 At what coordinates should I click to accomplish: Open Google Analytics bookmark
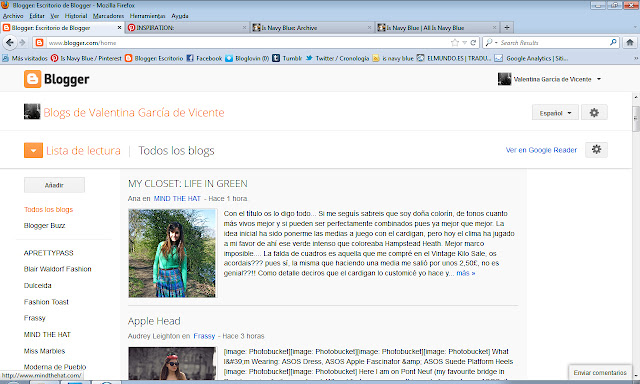[531, 58]
